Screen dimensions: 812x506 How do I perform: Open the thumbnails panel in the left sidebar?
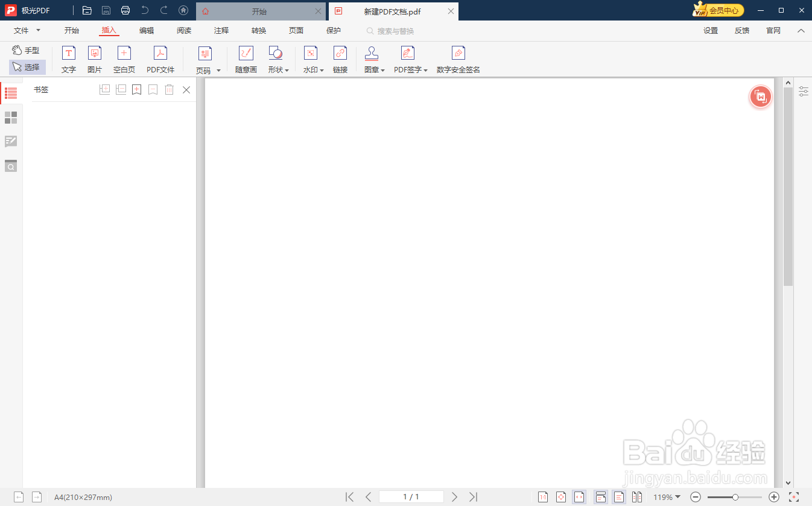pyautogui.click(x=11, y=118)
